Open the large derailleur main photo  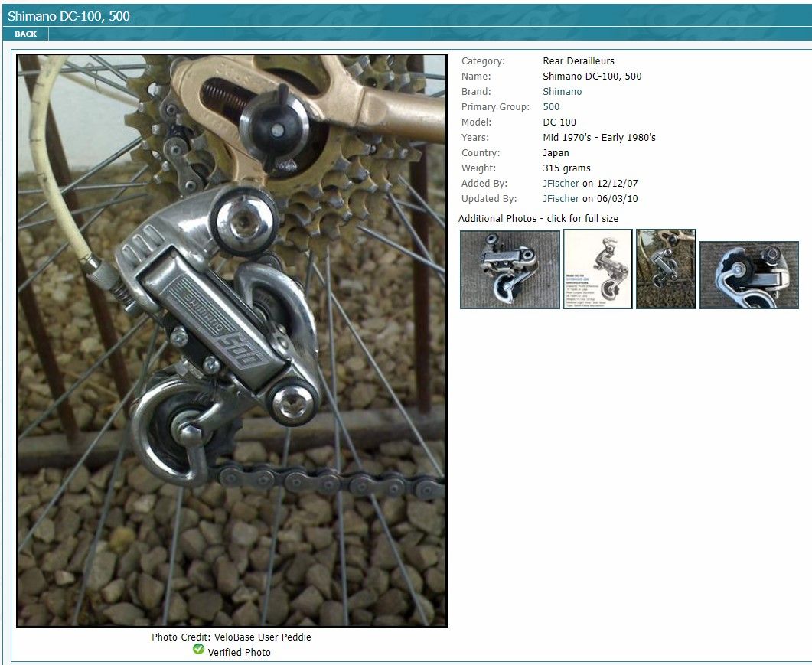tap(232, 341)
